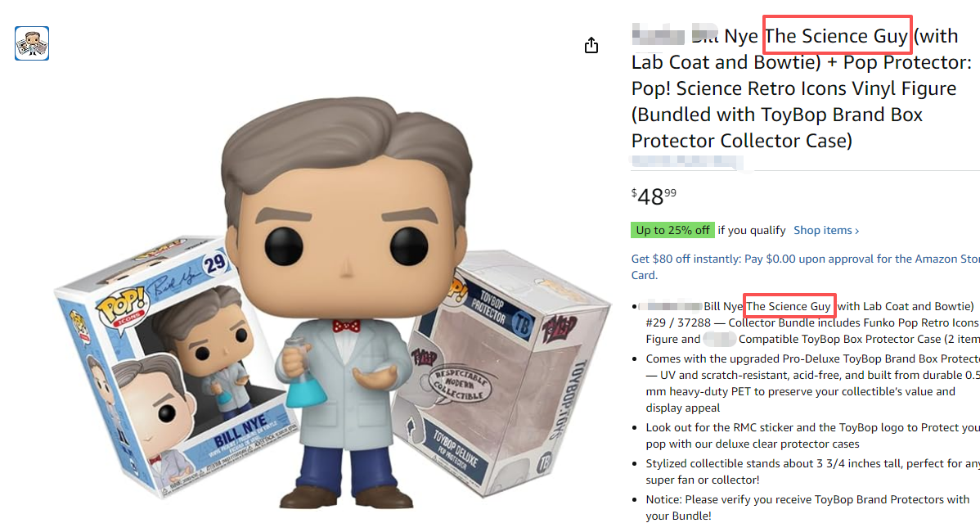
Task: Click the number 29 badge on the box
Action: (x=214, y=264)
